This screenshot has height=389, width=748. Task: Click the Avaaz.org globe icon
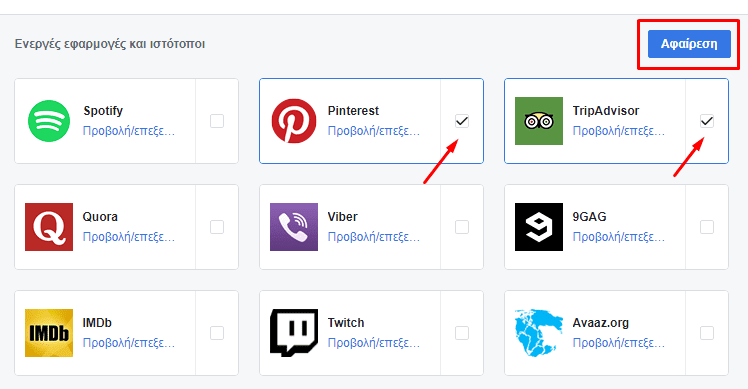point(539,333)
